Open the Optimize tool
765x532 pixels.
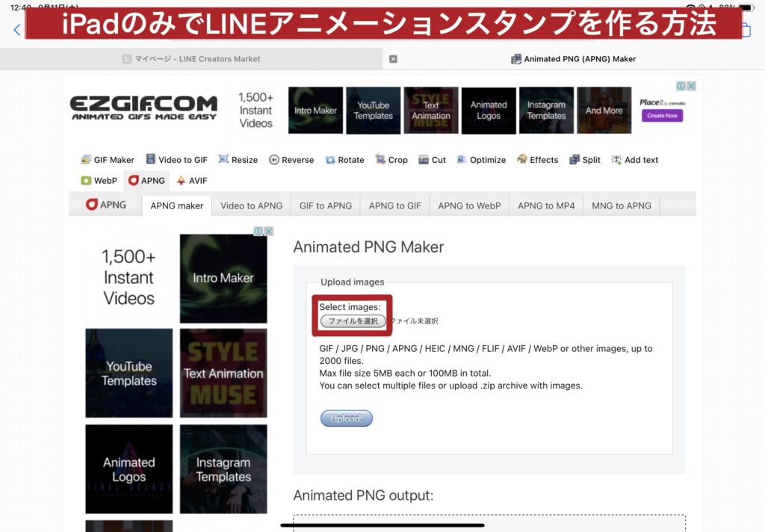coord(481,160)
